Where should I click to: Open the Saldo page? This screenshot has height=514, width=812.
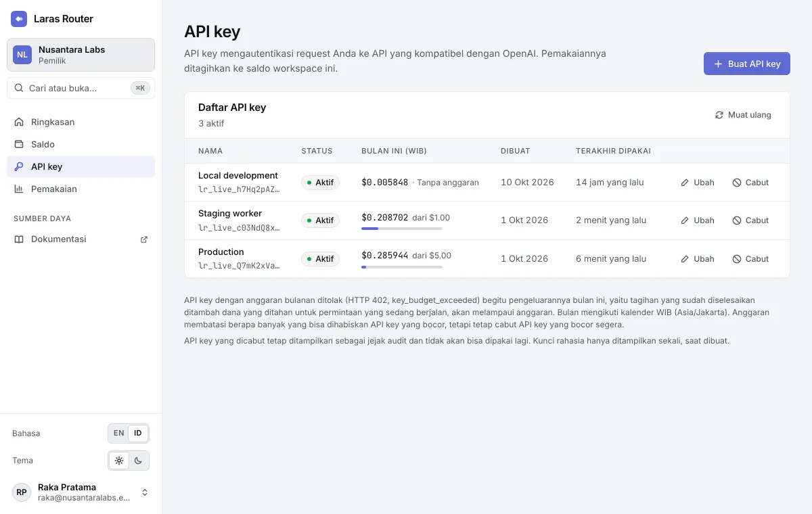(81, 144)
